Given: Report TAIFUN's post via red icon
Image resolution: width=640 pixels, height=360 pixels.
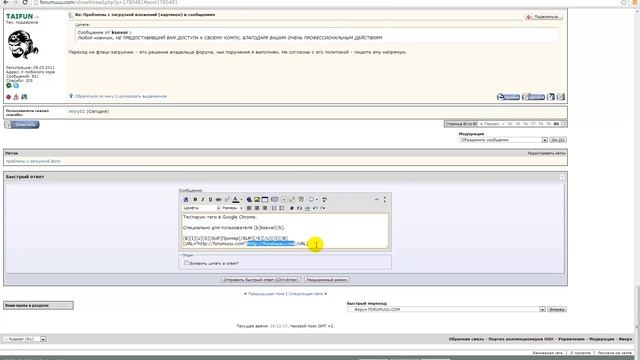Looking at the screenshot, I should pyautogui.click(x=9, y=97).
